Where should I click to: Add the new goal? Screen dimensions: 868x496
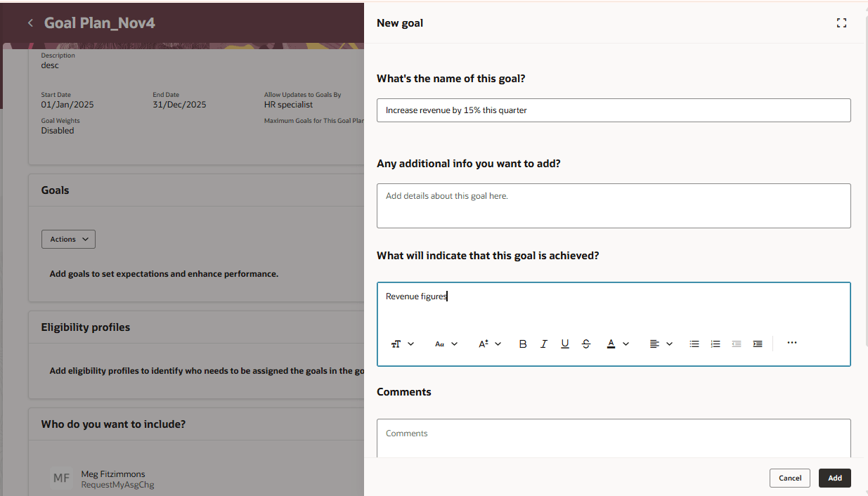click(x=834, y=478)
